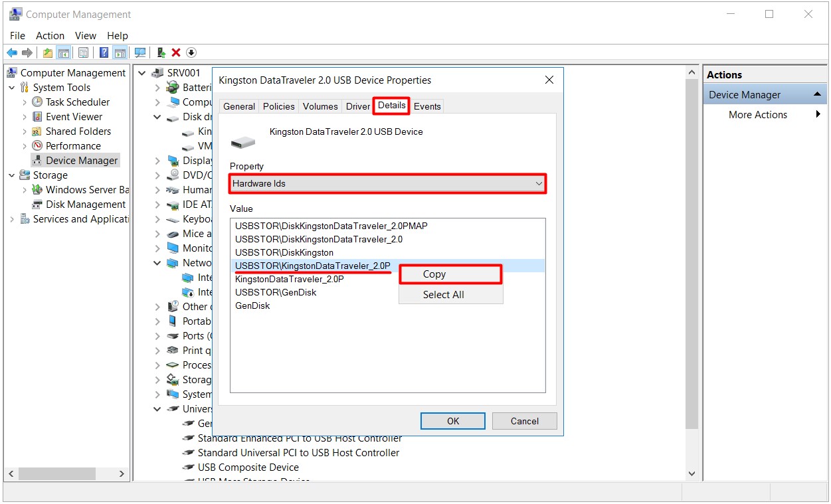Select the Performance icon in the tree
The height and width of the screenshot is (504, 831).
click(37, 146)
